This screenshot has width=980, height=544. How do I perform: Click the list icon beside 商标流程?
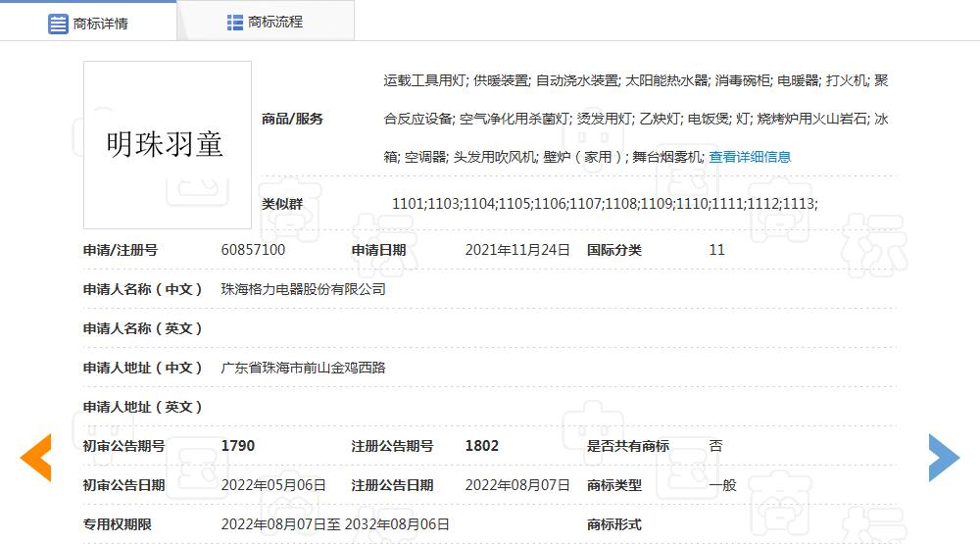click(x=235, y=23)
